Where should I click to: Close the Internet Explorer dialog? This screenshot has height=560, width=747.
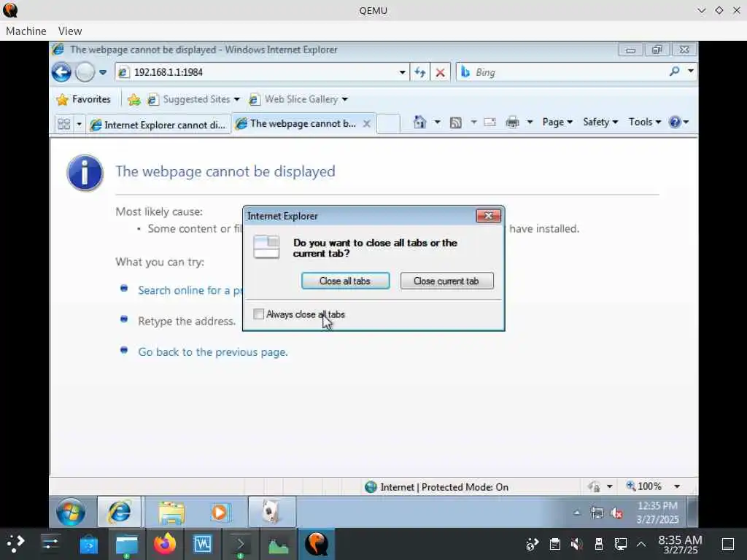488,216
